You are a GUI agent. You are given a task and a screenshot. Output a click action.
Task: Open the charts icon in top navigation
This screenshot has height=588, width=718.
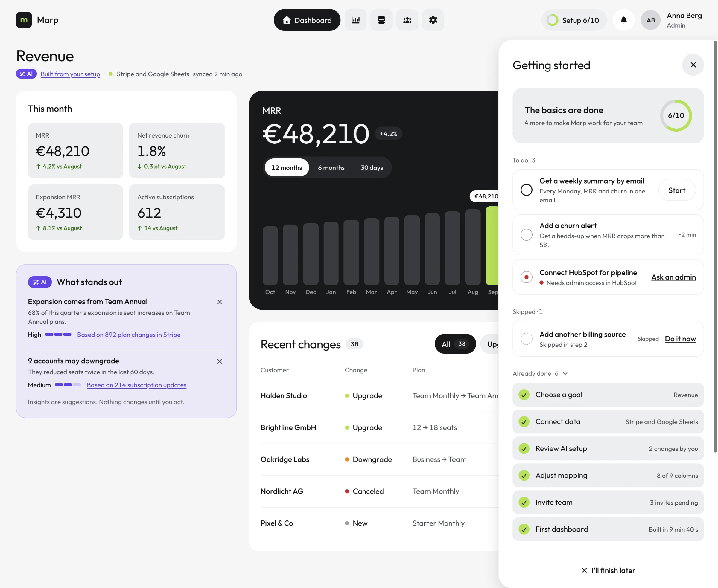click(355, 20)
